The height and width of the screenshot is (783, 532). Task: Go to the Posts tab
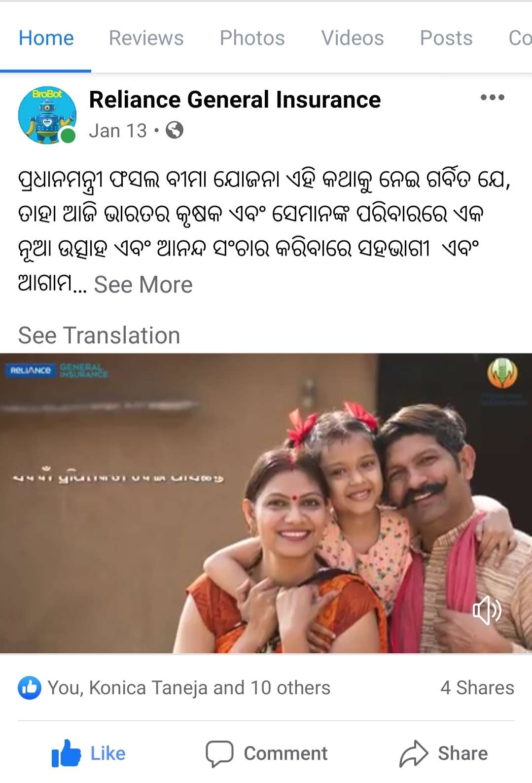point(446,38)
